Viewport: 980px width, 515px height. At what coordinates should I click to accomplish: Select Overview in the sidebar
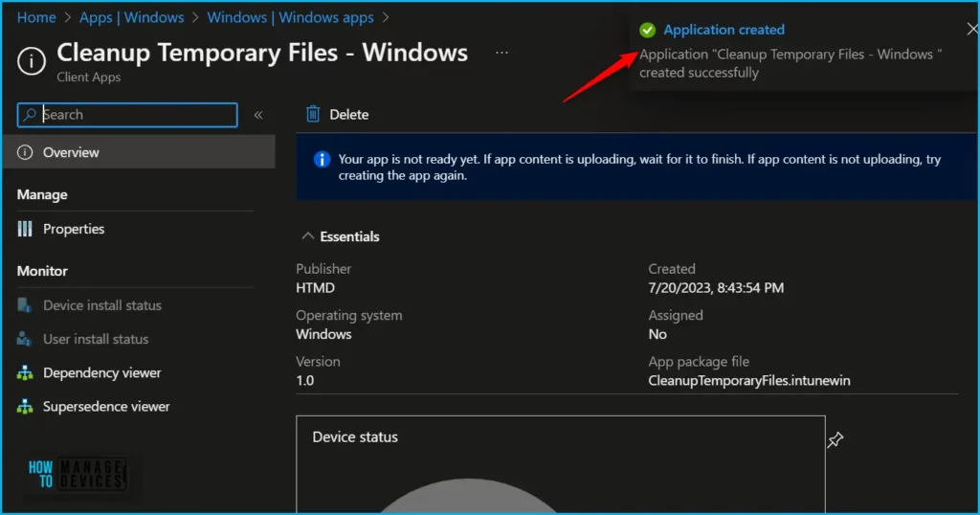point(139,152)
